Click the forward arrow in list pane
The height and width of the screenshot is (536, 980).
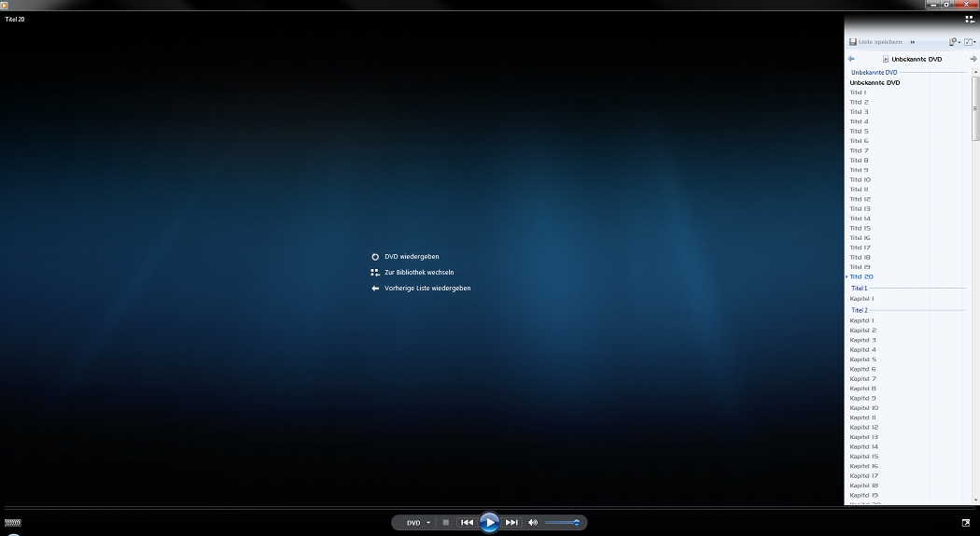pos(973,59)
